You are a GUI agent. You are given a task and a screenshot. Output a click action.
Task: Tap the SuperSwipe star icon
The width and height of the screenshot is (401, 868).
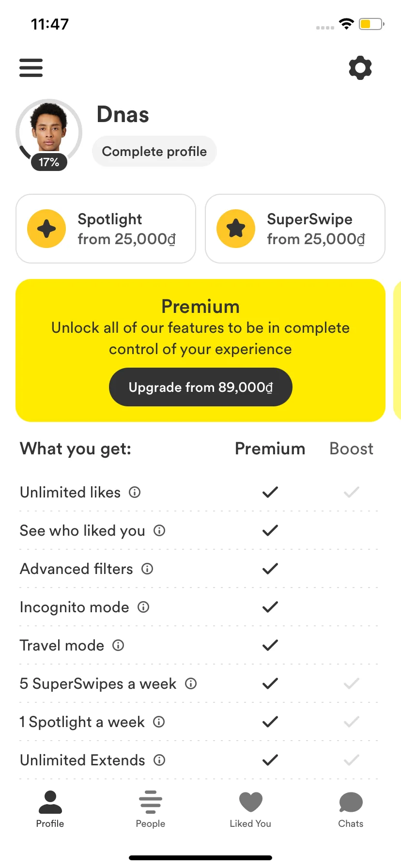tap(236, 229)
